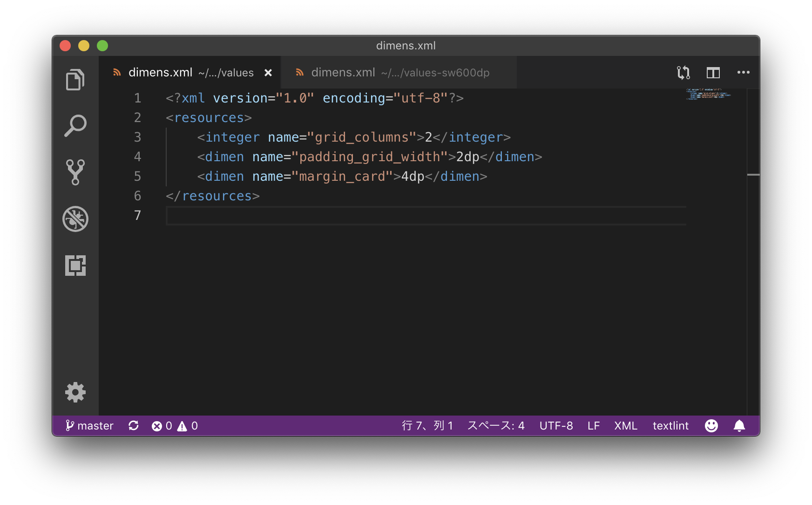
Task: Change the XML language mode
Action: pyautogui.click(x=625, y=425)
